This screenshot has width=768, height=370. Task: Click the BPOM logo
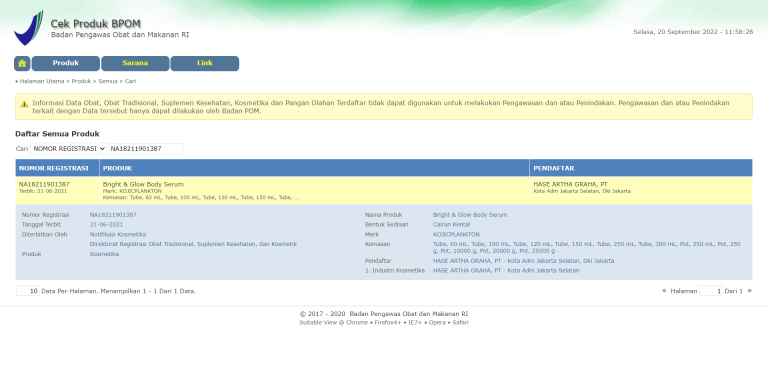coord(28,28)
